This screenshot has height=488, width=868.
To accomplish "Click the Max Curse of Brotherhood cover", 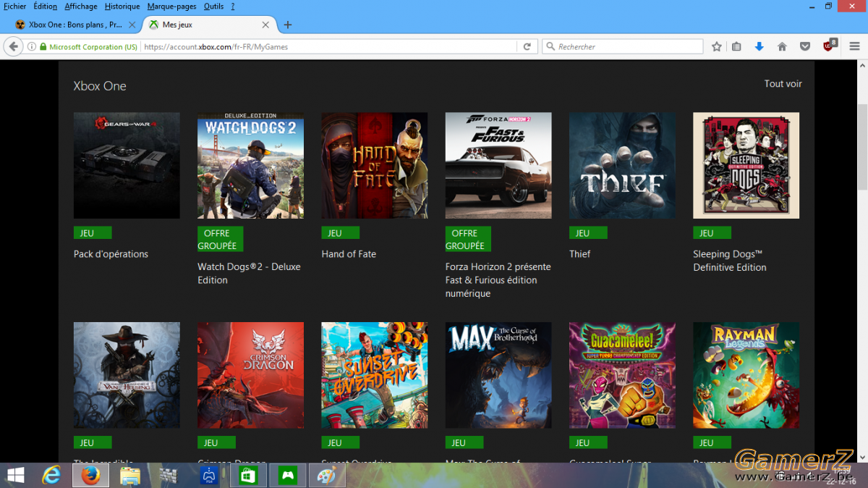I will point(498,375).
